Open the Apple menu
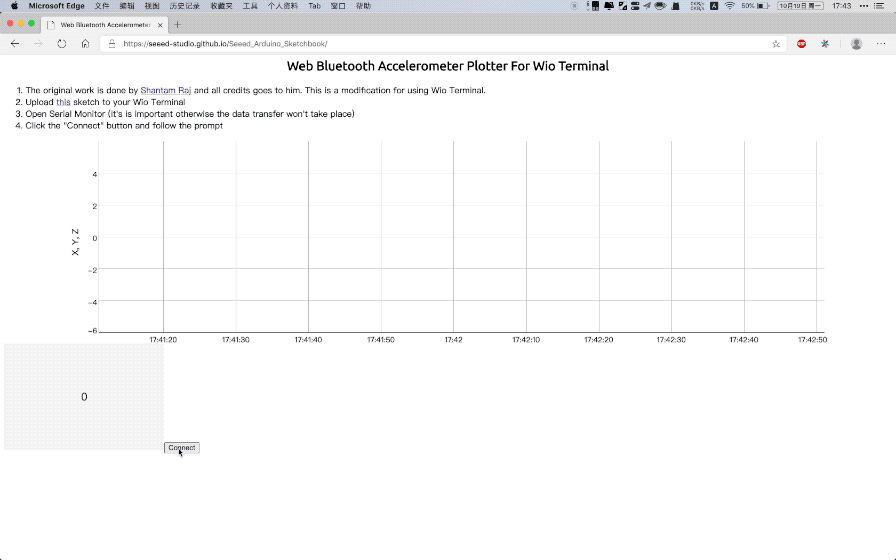This screenshot has width=896, height=560. coord(14,6)
